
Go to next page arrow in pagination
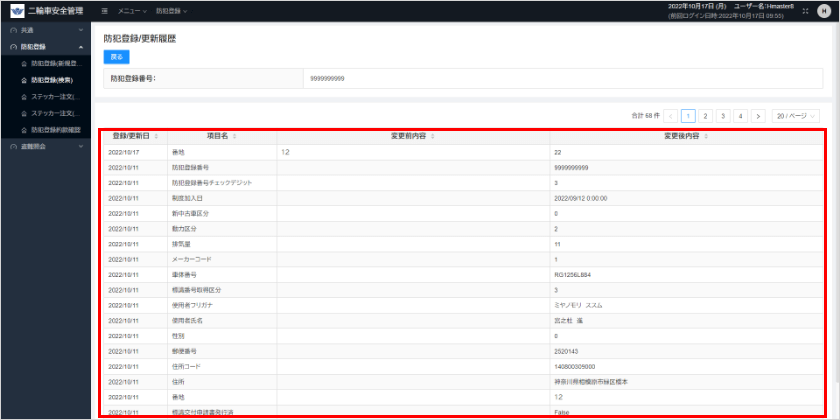(758, 116)
